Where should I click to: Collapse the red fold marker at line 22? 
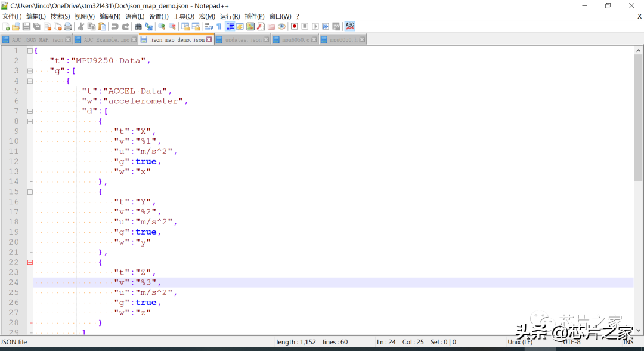pos(30,262)
